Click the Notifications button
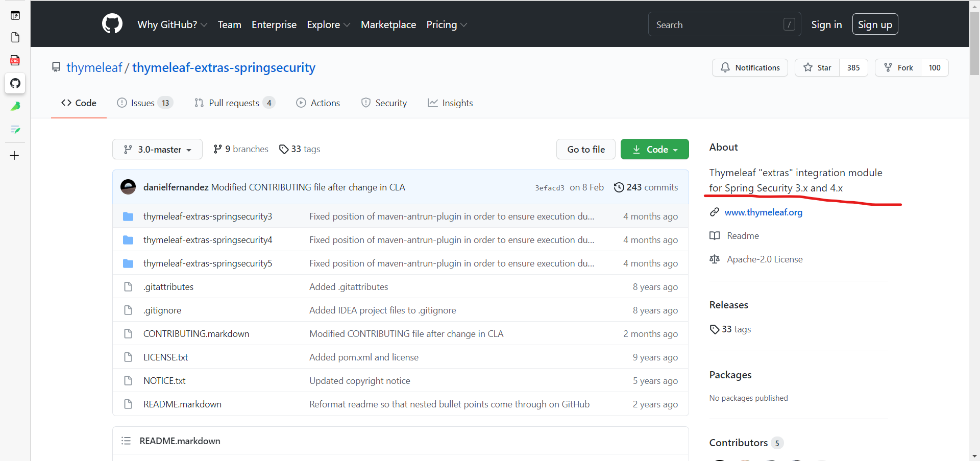The height and width of the screenshot is (461, 980). [x=750, y=67]
